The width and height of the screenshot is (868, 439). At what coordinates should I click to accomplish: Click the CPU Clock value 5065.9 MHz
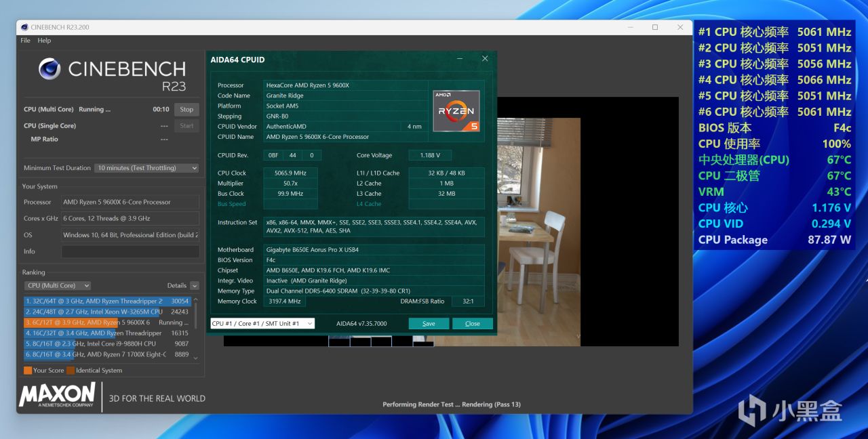(x=290, y=173)
